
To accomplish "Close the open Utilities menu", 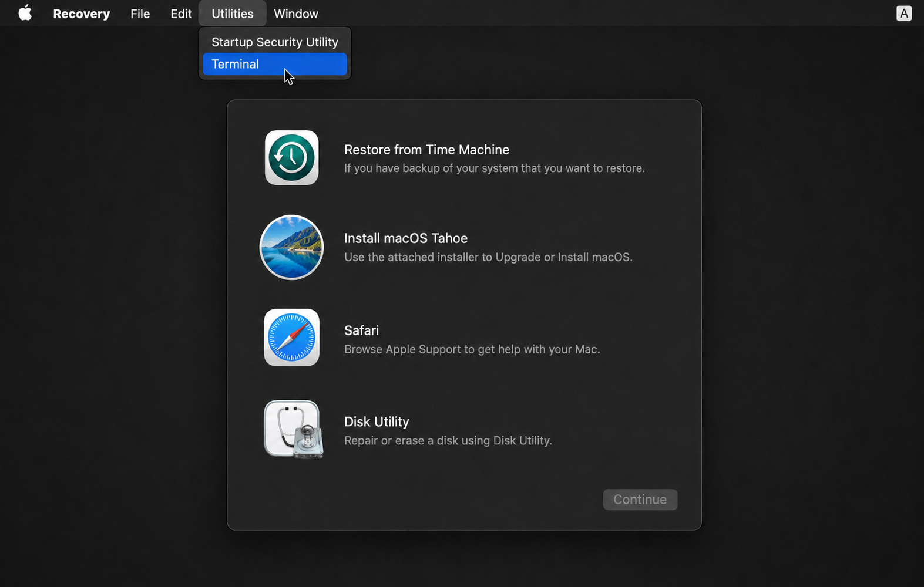I will pyautogui.click(x=232, y=14).
